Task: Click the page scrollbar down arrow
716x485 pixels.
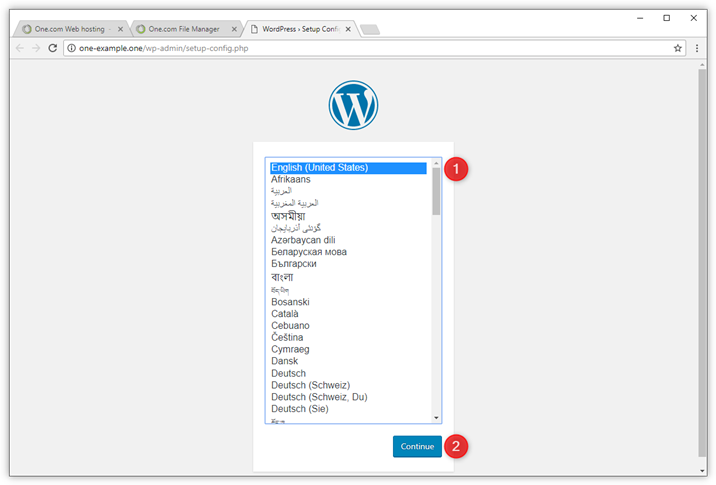Action: tap(702, 471)
